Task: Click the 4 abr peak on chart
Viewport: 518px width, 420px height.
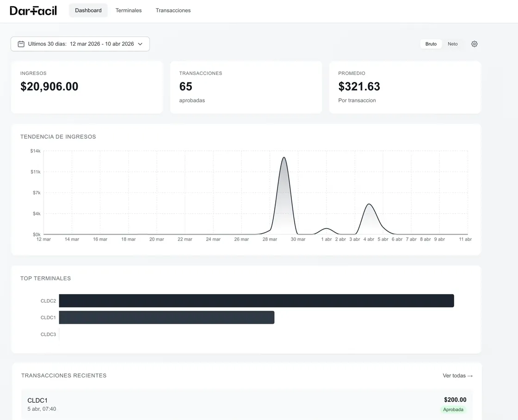Action: click(369, 204)
